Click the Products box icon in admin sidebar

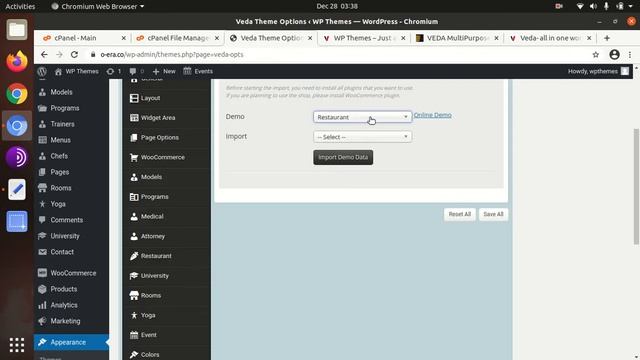click(x=42, y=289)
